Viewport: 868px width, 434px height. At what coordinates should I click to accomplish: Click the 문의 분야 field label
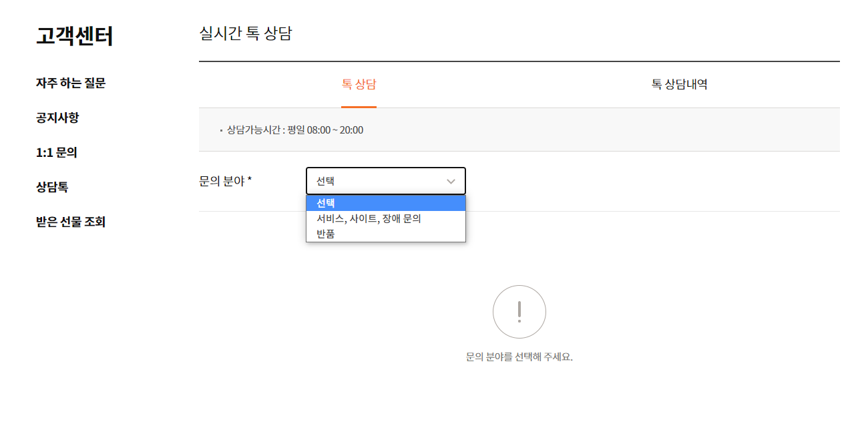(x=222, y=181)
